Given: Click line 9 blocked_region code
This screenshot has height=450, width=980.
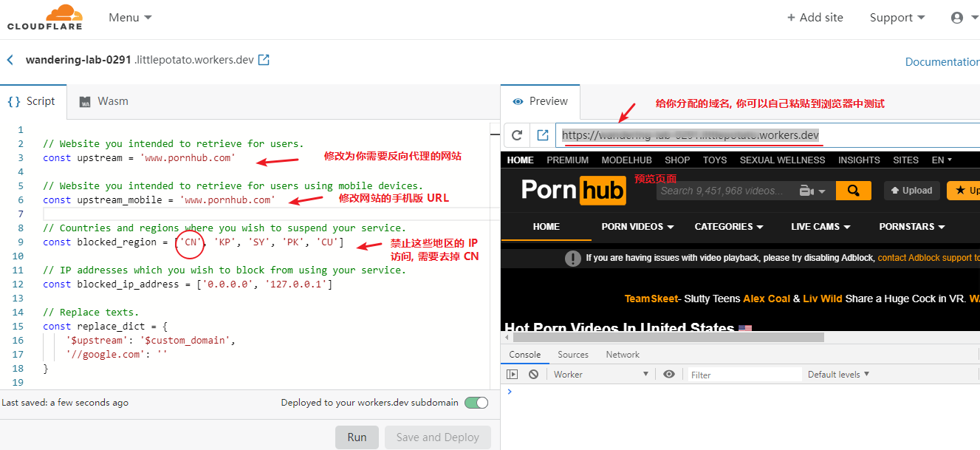Looking at the screenshot, I should (193, 242).
